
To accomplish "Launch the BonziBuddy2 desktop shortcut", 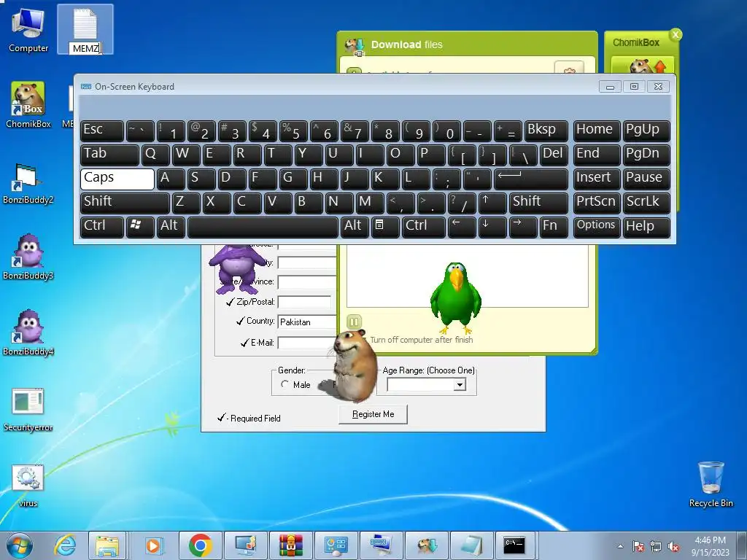I will 28,183.
